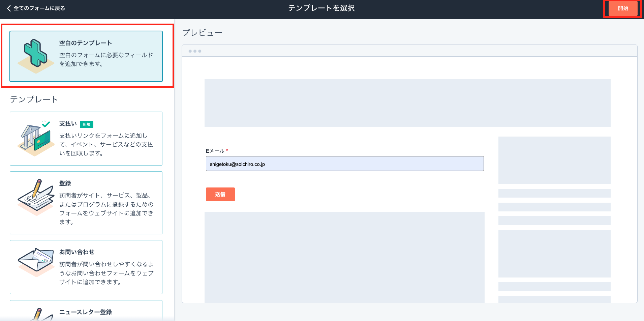Select the お問い合わせ contact template title

77,252
